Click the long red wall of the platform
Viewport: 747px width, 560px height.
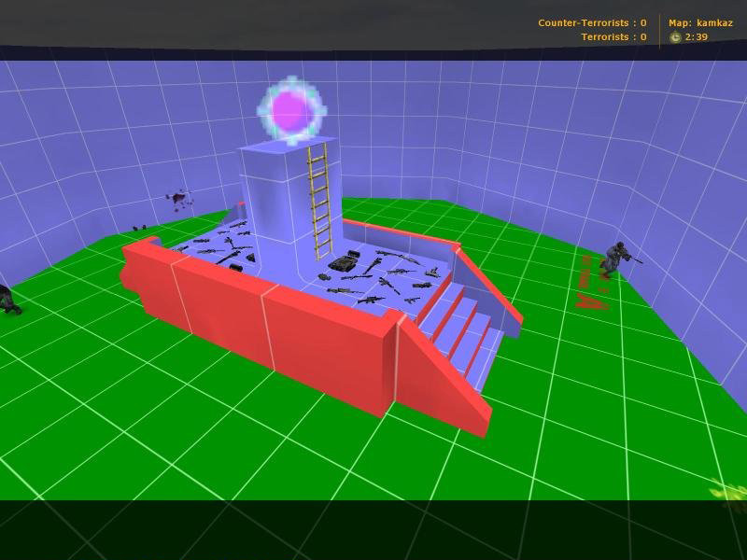point(260,324)
